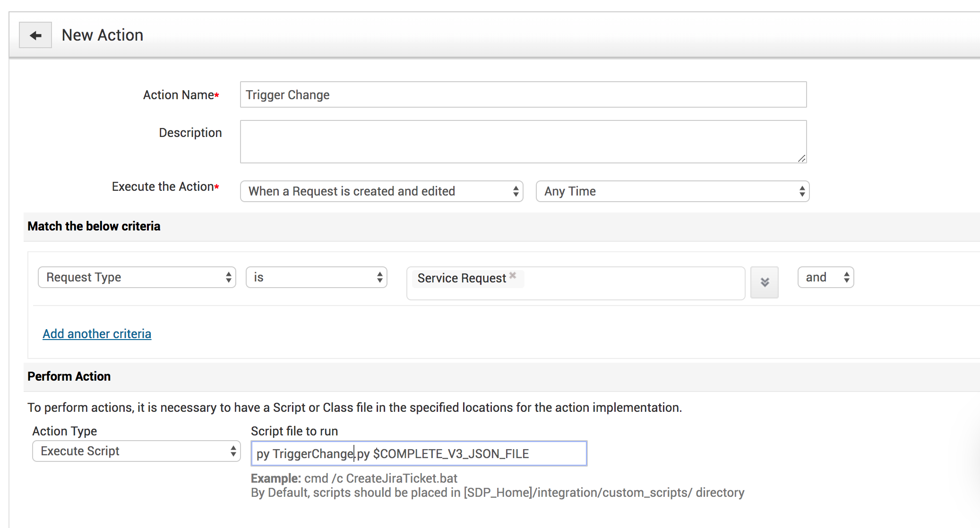Remove the Service Request tag
This screenshot has width=980, height=528.
pyautogui.click(x=513, y=275)
